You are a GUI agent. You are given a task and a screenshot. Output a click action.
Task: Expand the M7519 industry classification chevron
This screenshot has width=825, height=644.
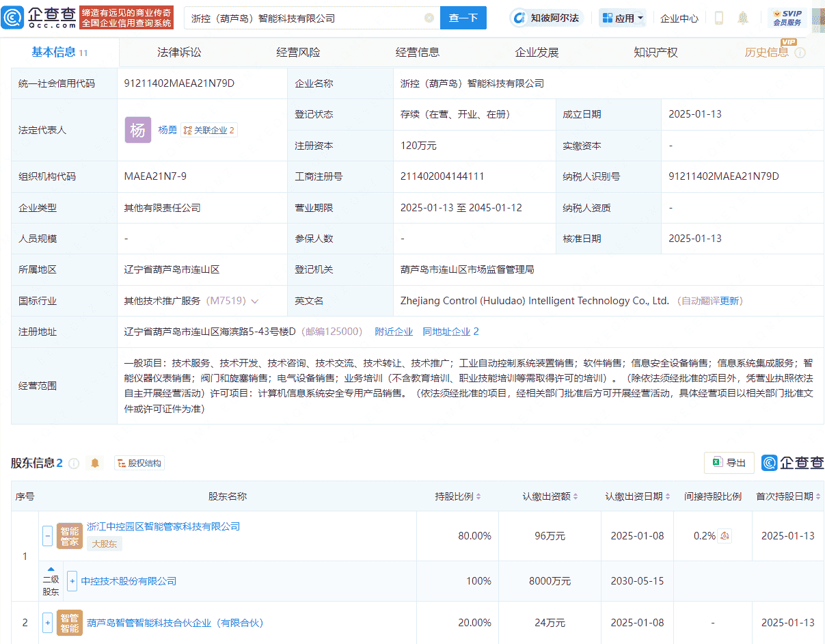click(256, 301)
